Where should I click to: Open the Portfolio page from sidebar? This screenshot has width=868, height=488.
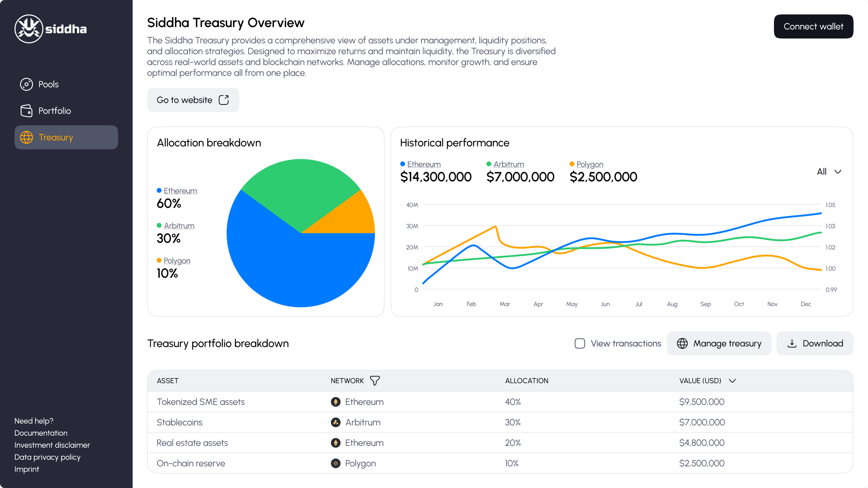click(x=55, y=111)
